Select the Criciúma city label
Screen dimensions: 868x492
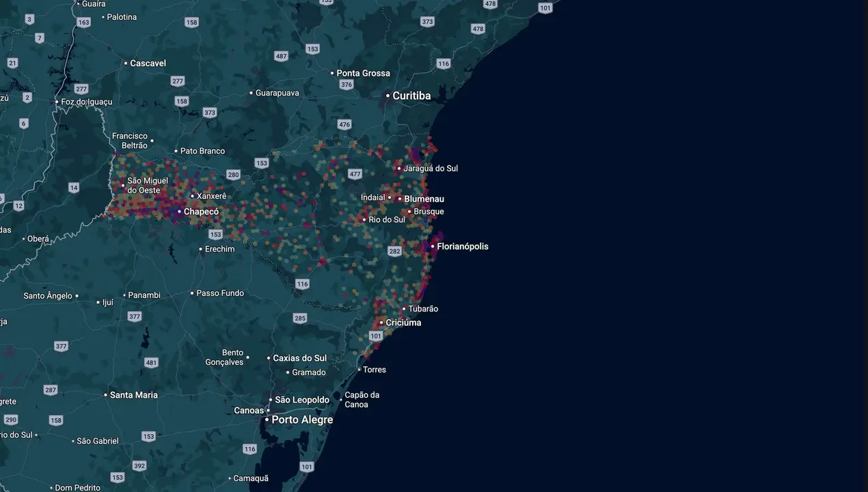(x=403, y=323)
